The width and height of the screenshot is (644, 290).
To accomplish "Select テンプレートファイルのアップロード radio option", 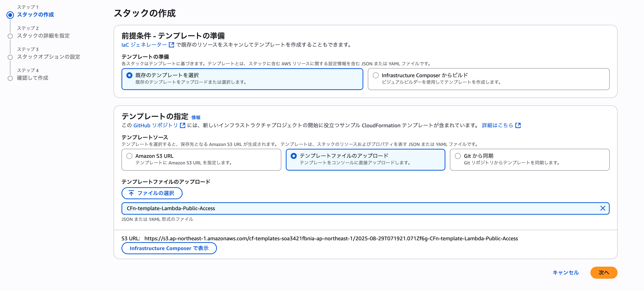I will (294, 156).
